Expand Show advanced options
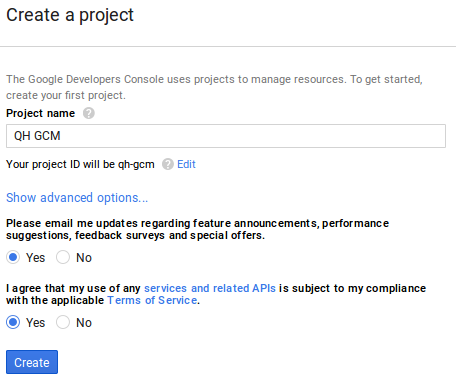 point(77,198)
